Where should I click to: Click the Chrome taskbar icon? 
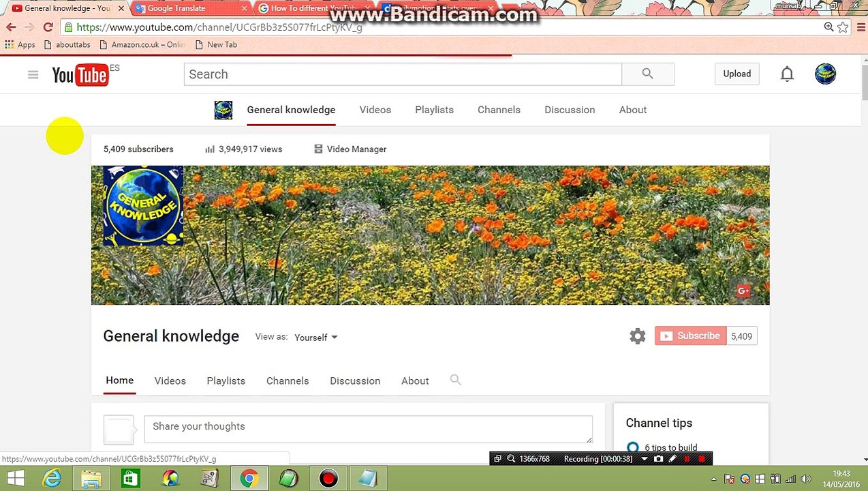pos(249,479)
